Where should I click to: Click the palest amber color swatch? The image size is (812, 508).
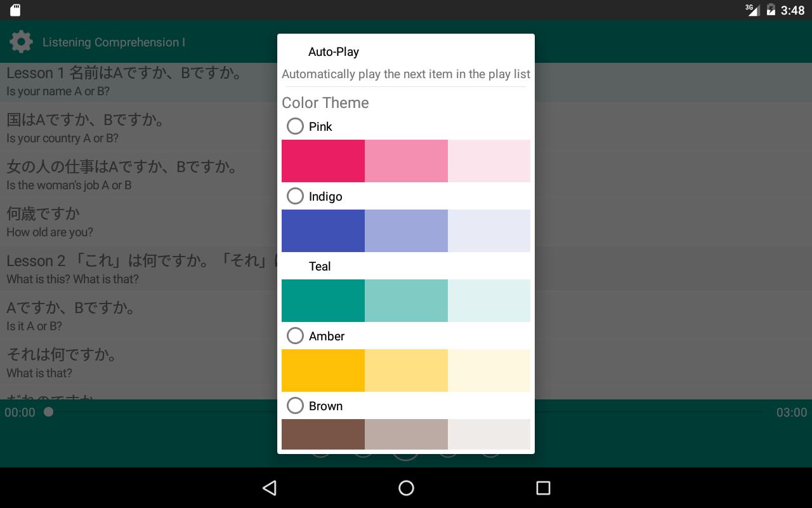coord(489,370)
